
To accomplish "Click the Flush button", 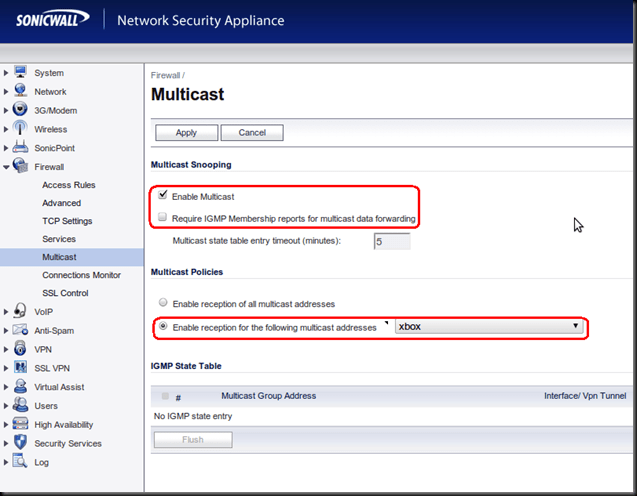I will click(x=193, y=440).
